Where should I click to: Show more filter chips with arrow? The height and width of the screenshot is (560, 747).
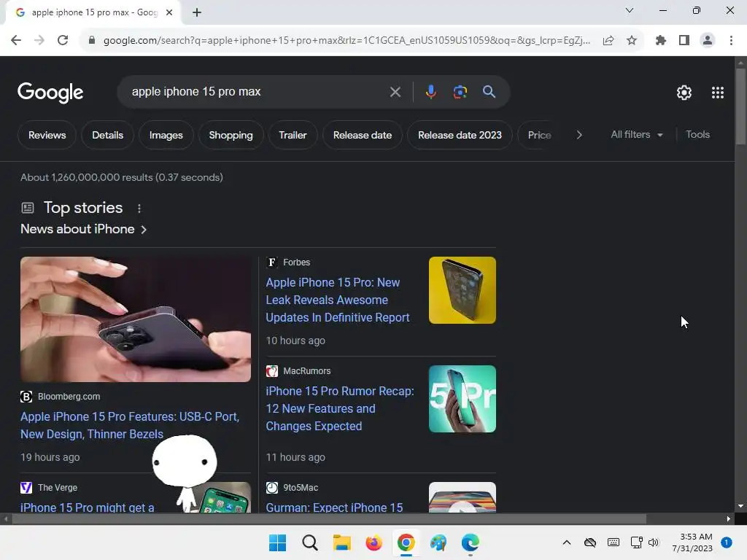(x=578, y=135)
